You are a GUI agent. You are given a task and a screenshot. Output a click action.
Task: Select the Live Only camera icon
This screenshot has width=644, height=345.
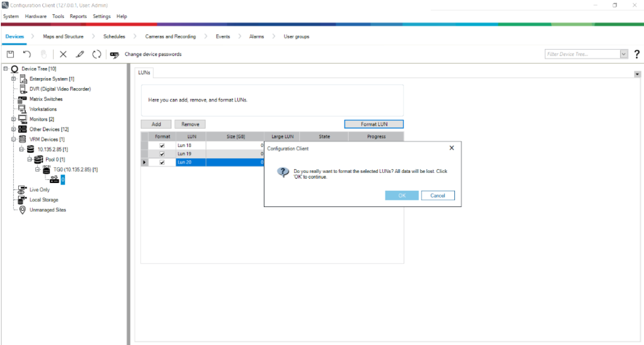tap(22, 190)
